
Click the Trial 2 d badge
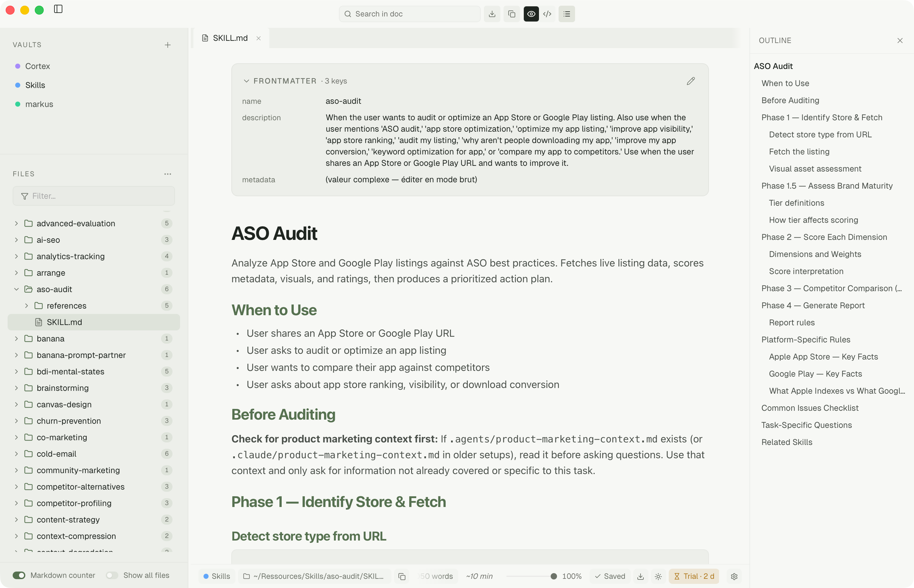point(694,576)
